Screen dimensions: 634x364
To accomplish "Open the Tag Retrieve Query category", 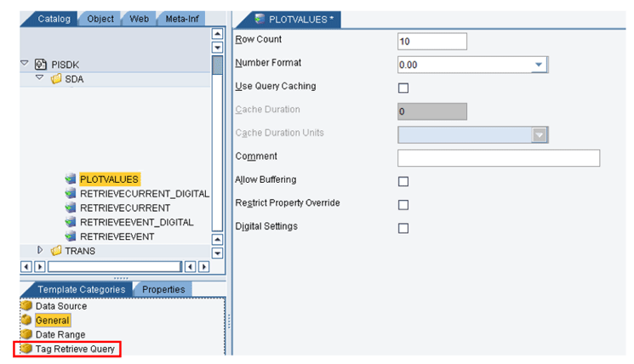I will point(75,349).
